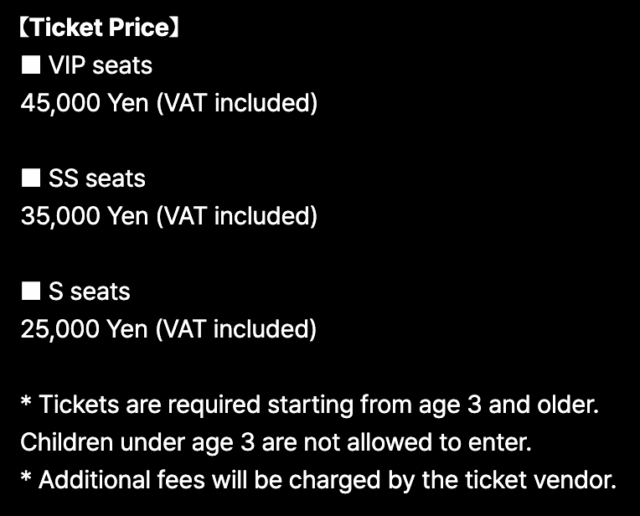Click the asterisk before "Tickets are required"

(27, 403)
